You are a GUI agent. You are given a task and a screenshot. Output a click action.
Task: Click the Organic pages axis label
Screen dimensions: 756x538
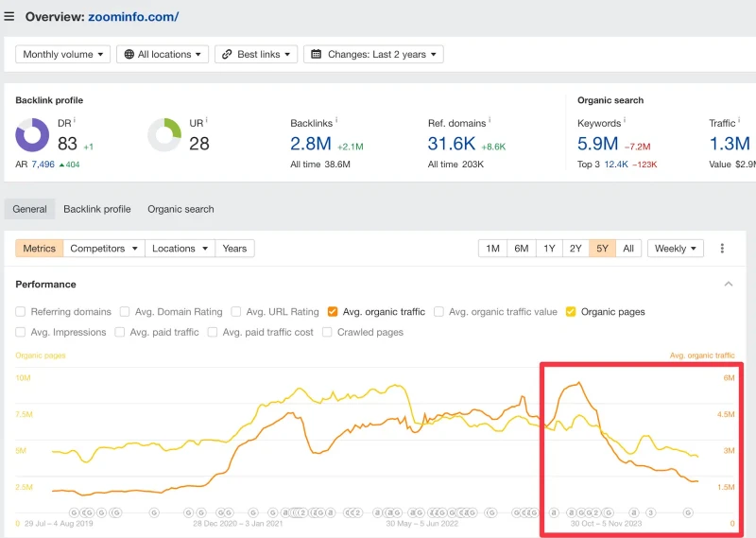41,356
